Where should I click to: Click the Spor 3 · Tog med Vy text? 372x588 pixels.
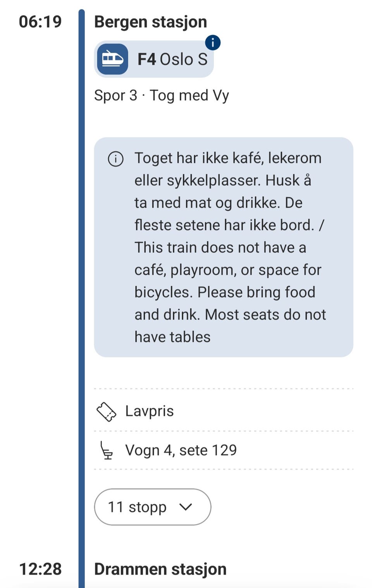(x=162, y=95)
